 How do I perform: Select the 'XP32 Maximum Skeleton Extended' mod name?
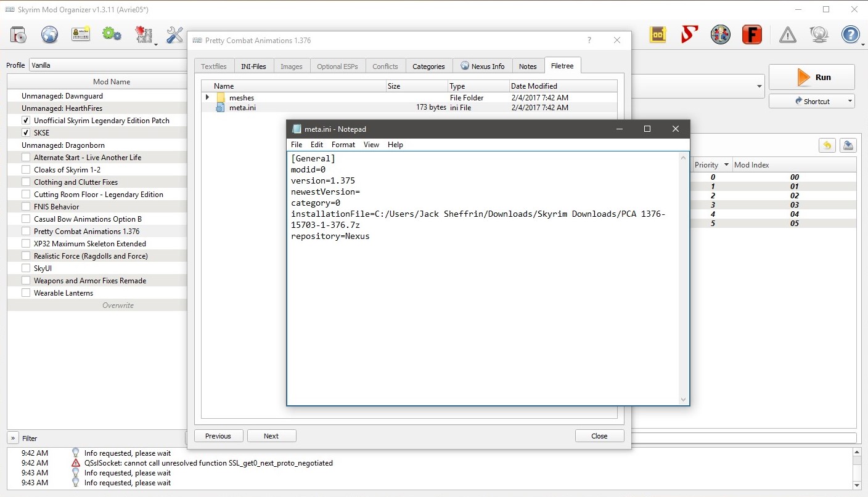(90, 244)
